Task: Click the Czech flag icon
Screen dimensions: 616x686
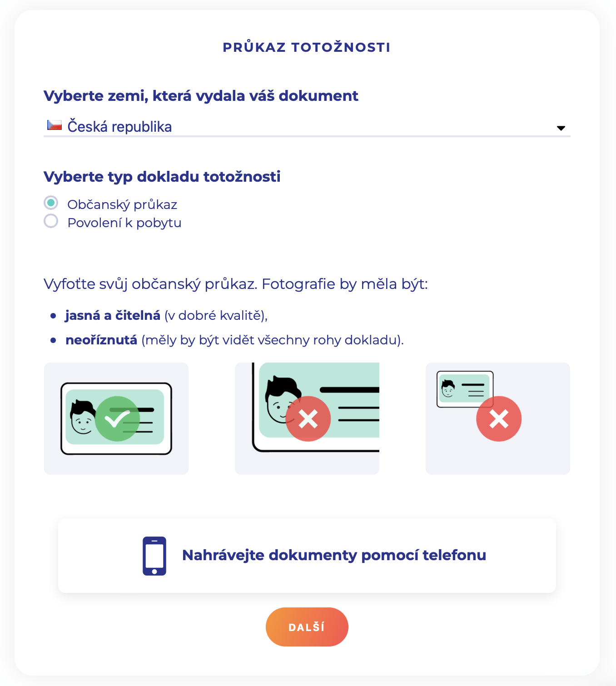Action: click(x=55, y=125)
